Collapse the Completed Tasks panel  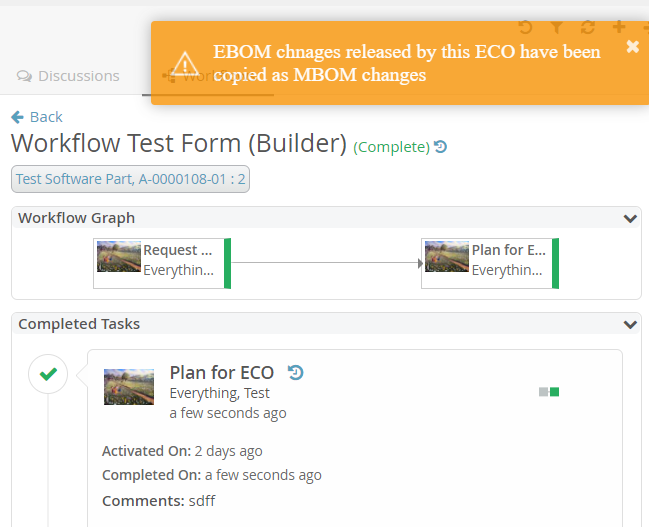click(630, 324)
